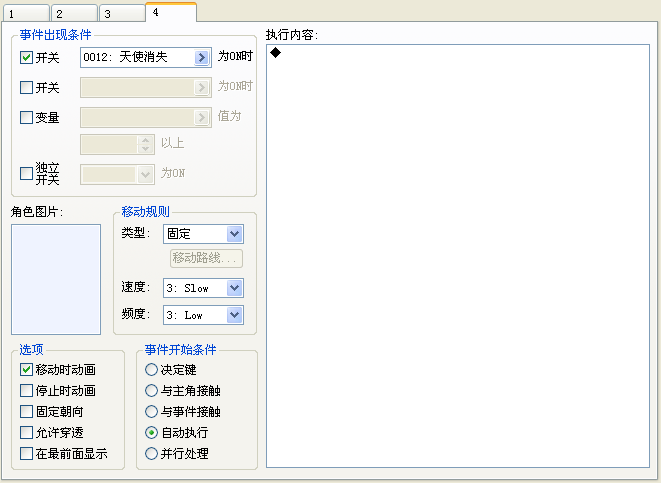Enable the 变量 condition checkbox
The image size is (661, 483).
pos(26,117)
